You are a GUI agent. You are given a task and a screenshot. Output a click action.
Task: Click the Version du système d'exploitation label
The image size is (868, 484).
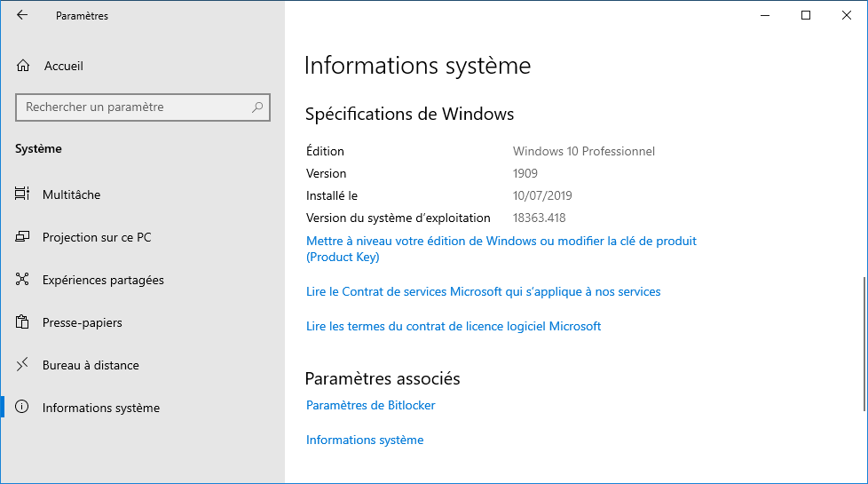[398, 218]
